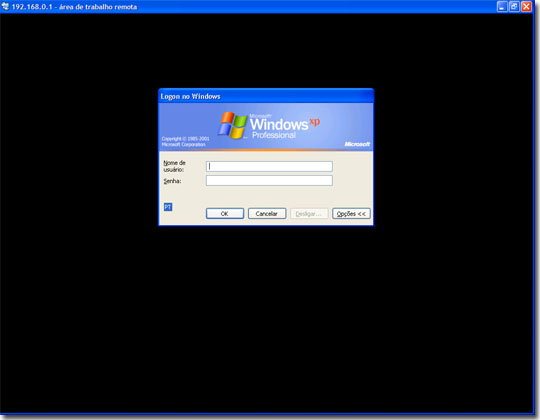Click the remote desktop icon in title bar
The height and width of the screenshot is (420, 540).
[5, 6]
